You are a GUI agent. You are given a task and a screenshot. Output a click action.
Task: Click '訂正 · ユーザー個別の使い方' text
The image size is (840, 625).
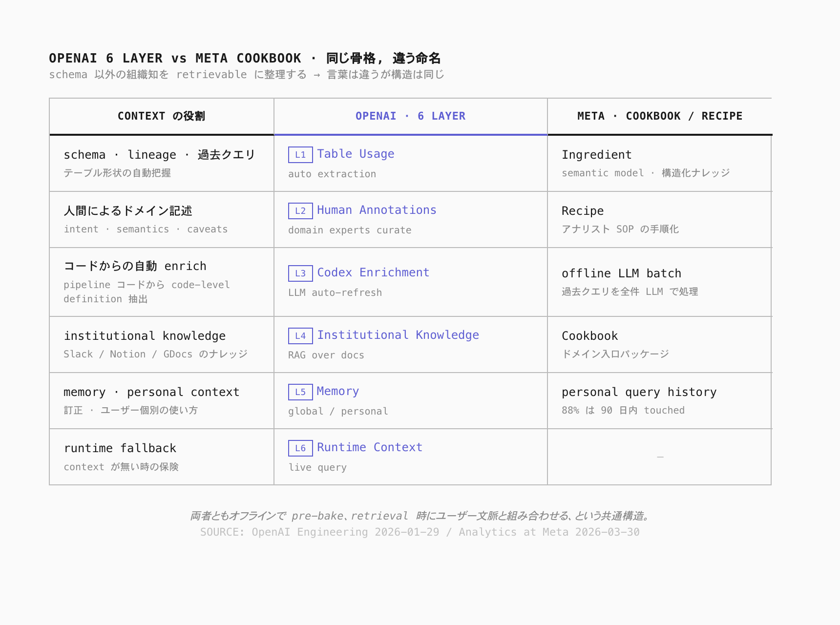click(131, 410)
